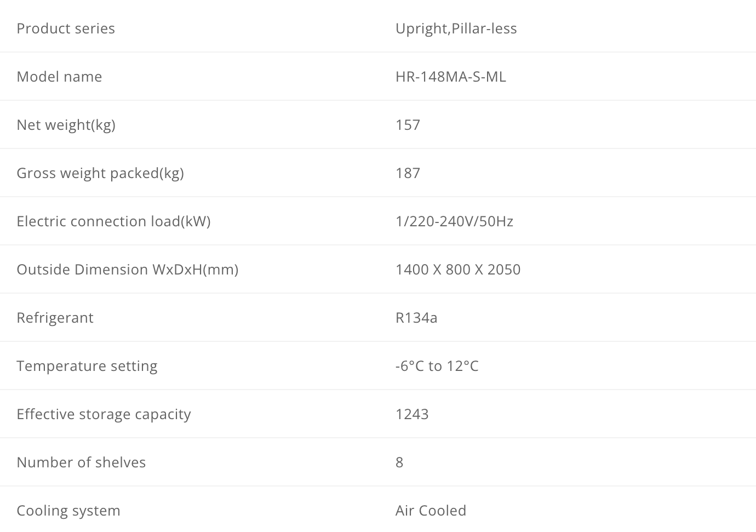Click the "Effective storage capacity" label
The image size is (756, 532).
point(104,414)
